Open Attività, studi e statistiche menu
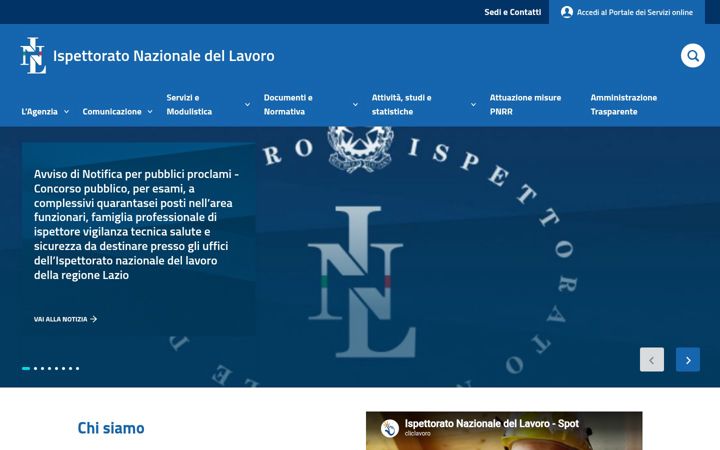 [401, 104]
